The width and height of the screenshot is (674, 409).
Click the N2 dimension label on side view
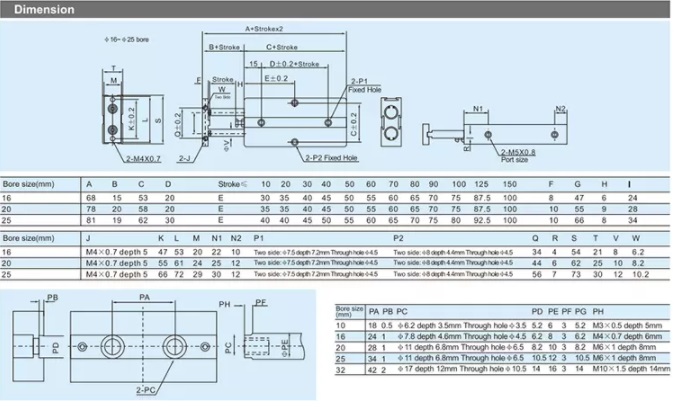click(561, 109)
